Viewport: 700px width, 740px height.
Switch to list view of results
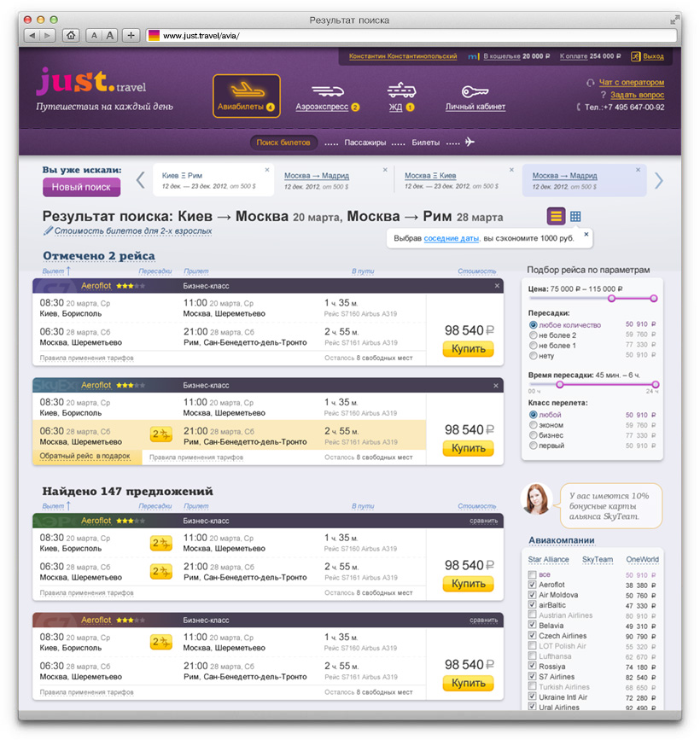556,216
